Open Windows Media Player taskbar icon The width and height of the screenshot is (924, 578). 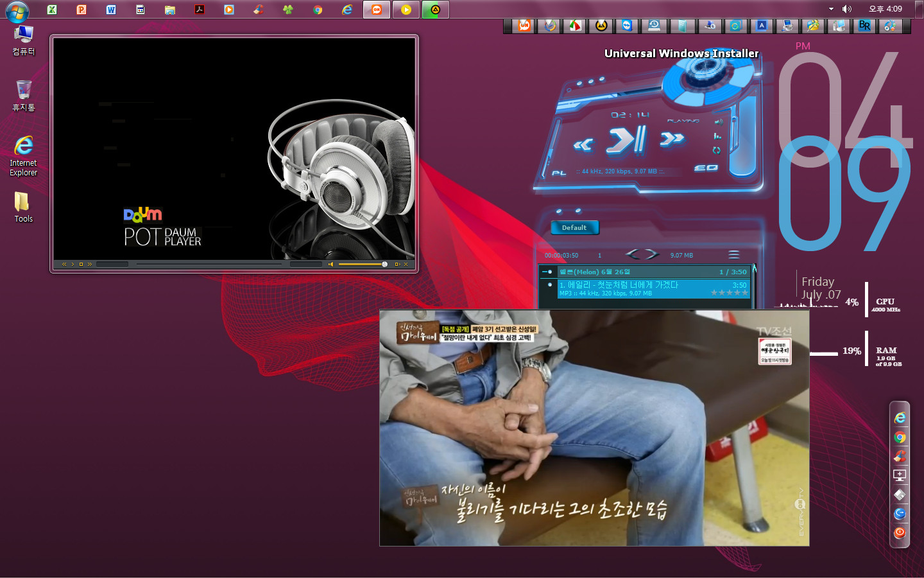pyautogui.click(x=229, y=10)
